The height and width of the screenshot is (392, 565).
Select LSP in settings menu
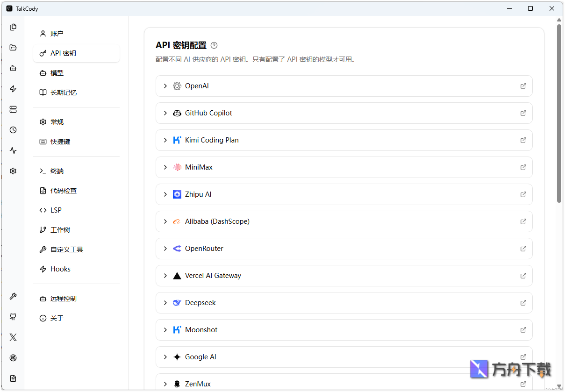76,210
